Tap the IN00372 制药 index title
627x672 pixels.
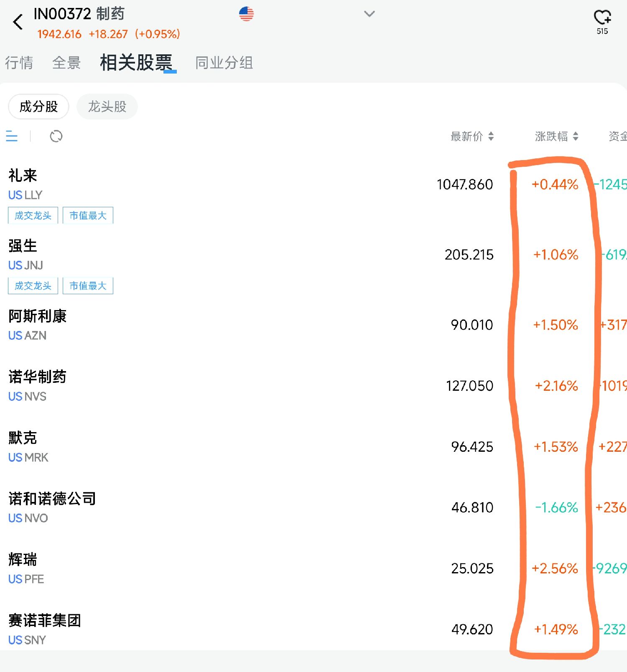[x=79, y=14]
